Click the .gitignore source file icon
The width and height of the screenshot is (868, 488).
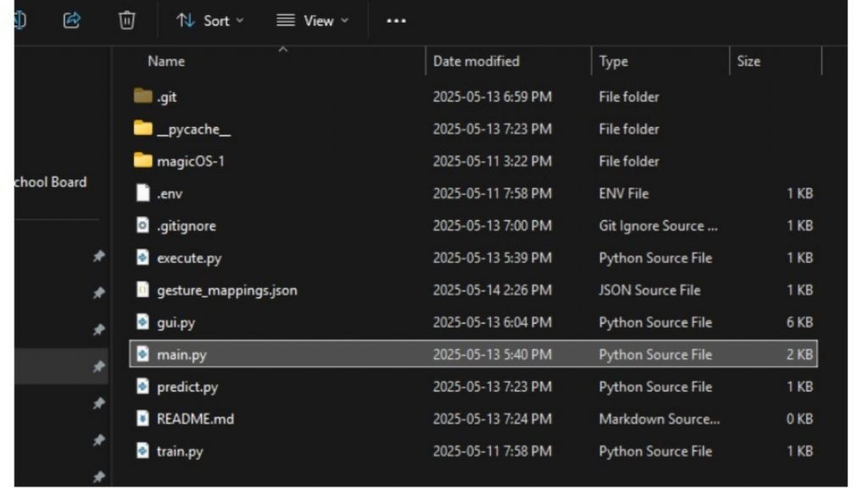tap(142, 225)
